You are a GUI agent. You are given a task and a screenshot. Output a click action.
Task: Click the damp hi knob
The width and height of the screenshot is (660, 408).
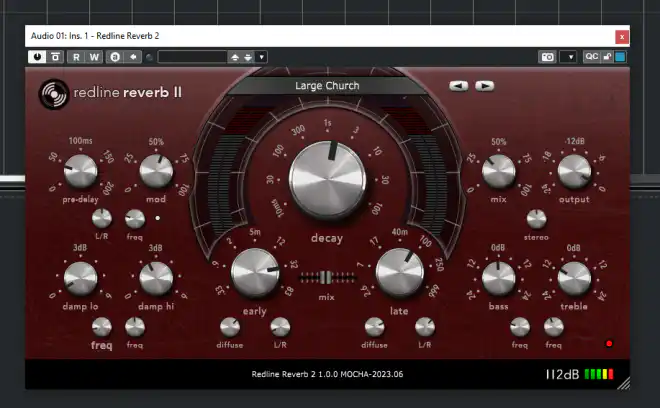(156, 278)
